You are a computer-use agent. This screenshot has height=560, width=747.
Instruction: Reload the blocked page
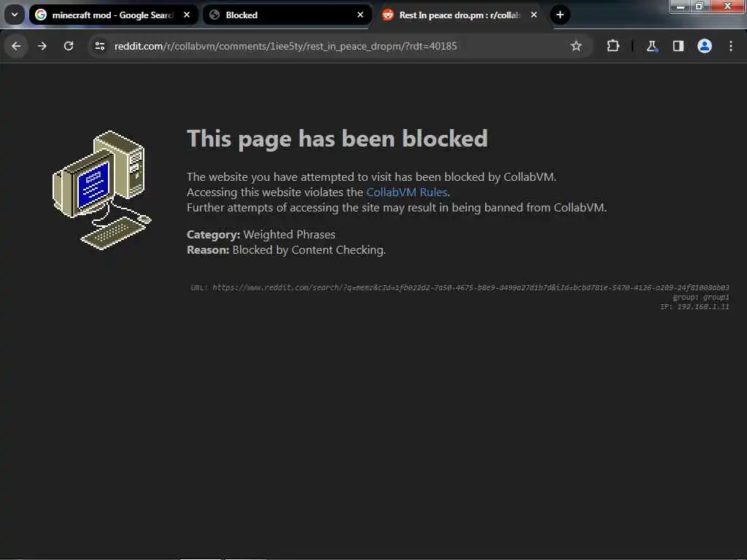[69, 46]
